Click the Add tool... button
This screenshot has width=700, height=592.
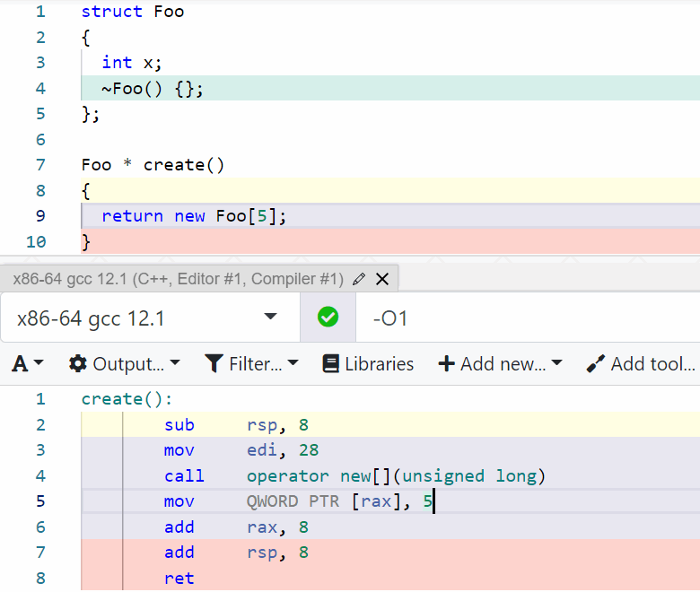coord(641,363)
